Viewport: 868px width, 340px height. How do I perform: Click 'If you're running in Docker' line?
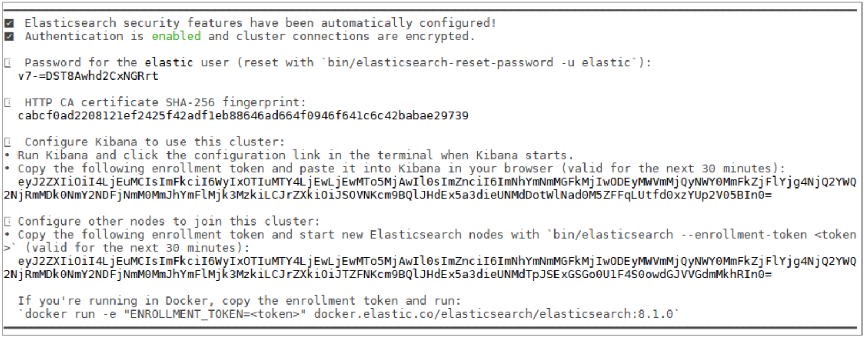239,301
